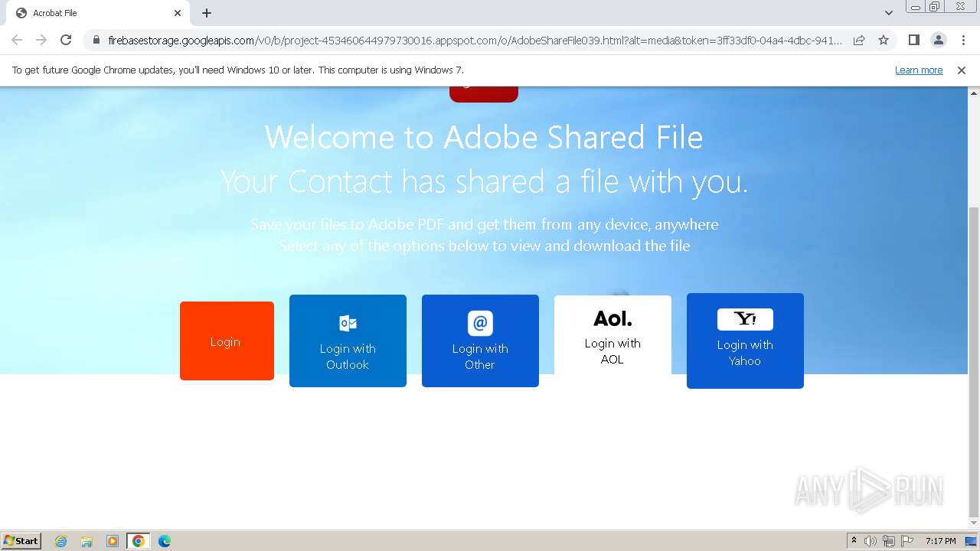This screenshot has height=551, width=980.
Task: Open Windows Explorer from taskbar
Action: click(87, 541)
